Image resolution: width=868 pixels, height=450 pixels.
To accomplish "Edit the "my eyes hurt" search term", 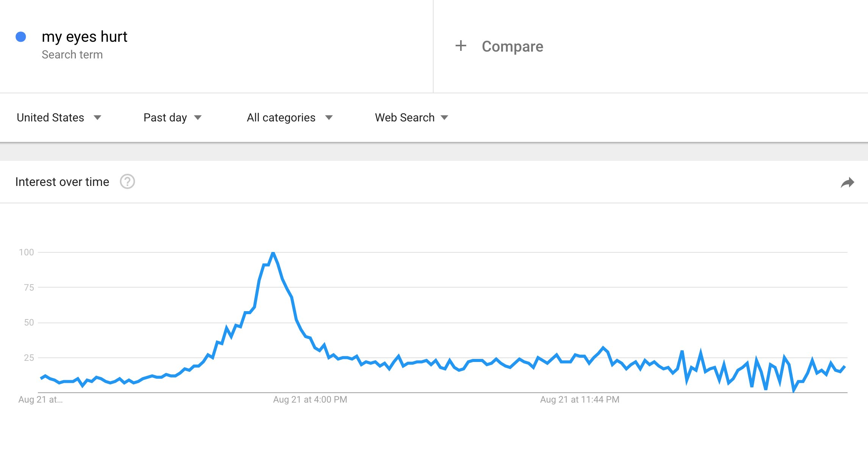I will 85,37.
